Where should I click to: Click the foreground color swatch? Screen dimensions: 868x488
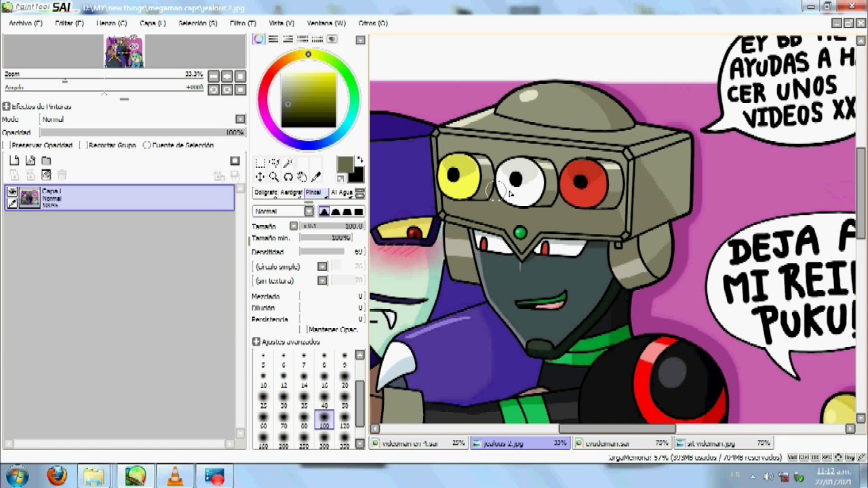tap(344, 165)
